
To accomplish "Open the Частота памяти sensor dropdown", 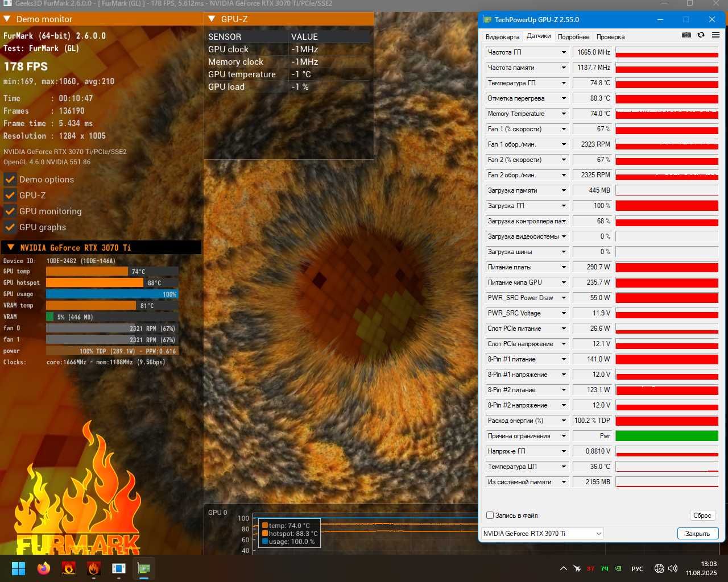I will [x=564, y=68].
